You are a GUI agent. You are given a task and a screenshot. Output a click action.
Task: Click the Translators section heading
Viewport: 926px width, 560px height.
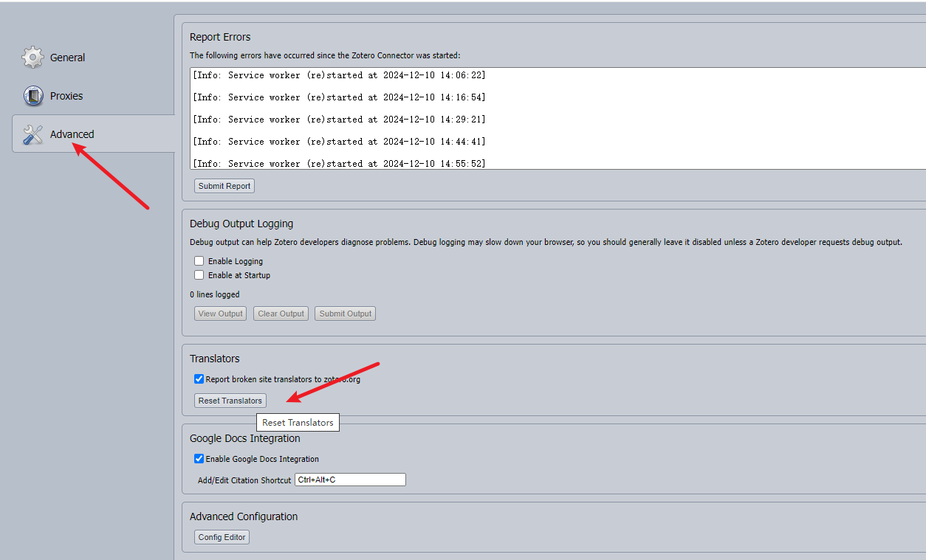[x=215, y=359]
